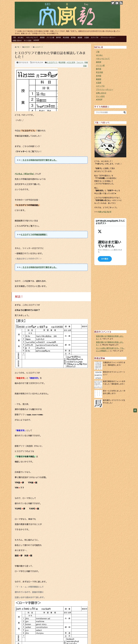Open recent post 英語万葉仮名のフォントを作りました
Viewport: 138px width, 644px height.
click(x=114, y=383)
